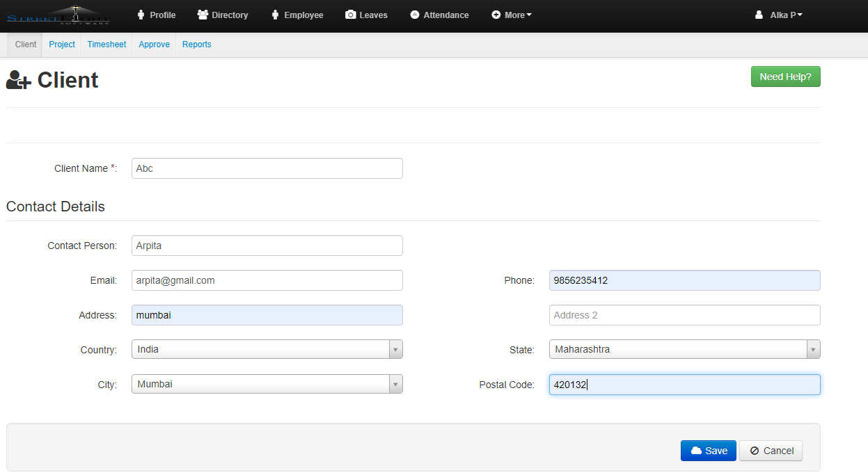Open the Approve tab
The width and height of the screenshot is (868, 475).
pyautogui.click(x=154, y=45)
